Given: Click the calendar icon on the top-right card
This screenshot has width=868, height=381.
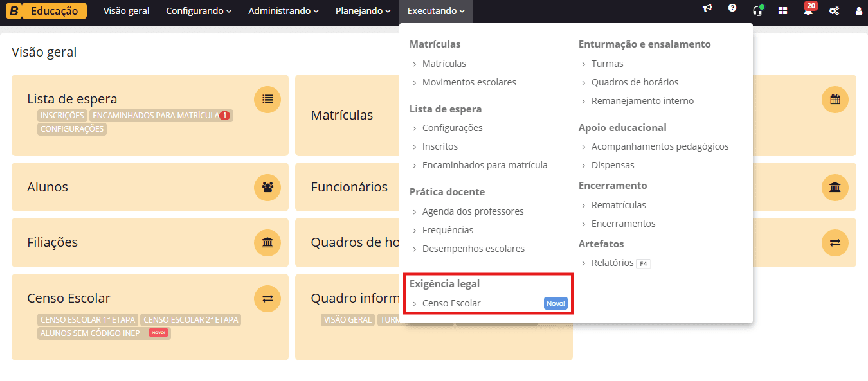Looking at the screenshot, I should pyautogui.click(x=835, y=99).
